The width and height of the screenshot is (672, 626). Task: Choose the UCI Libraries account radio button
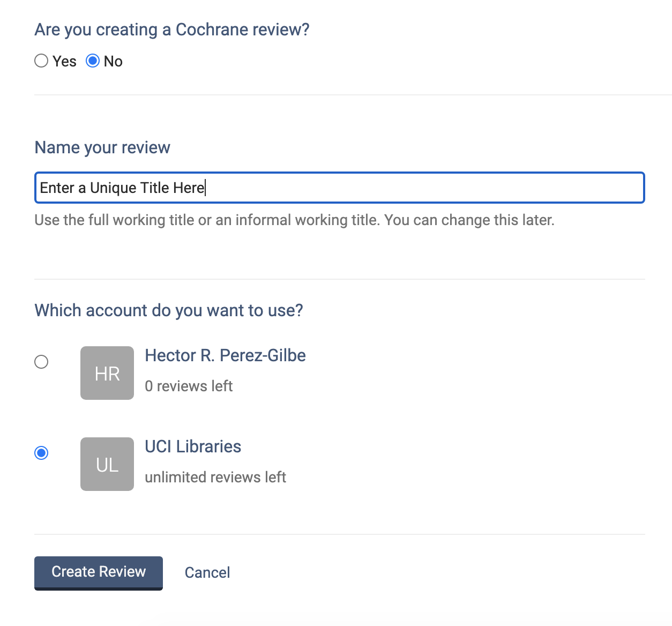(x=41, y=453)
